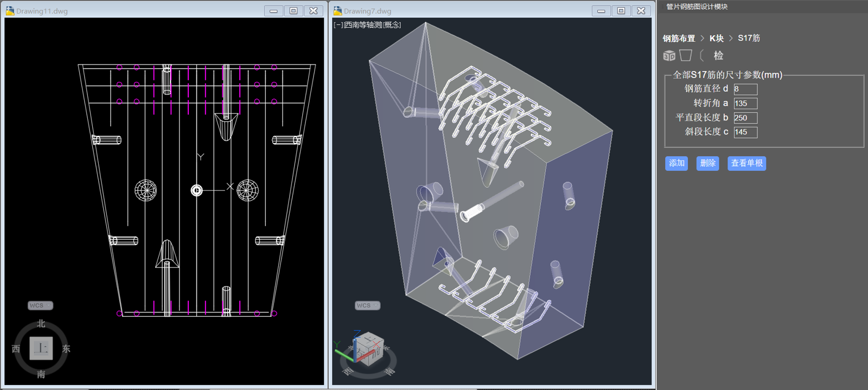The height and width of the screenshot is (390, 868).
Task: Click 全部S17筋的尺寸参数(mm) group label
Action: tap(727, 75)
